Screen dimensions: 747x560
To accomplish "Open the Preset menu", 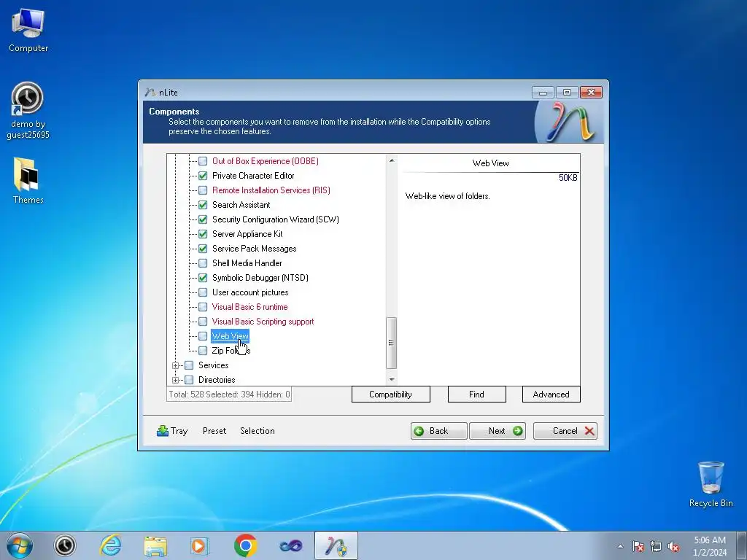I will (x=214, y=431).
